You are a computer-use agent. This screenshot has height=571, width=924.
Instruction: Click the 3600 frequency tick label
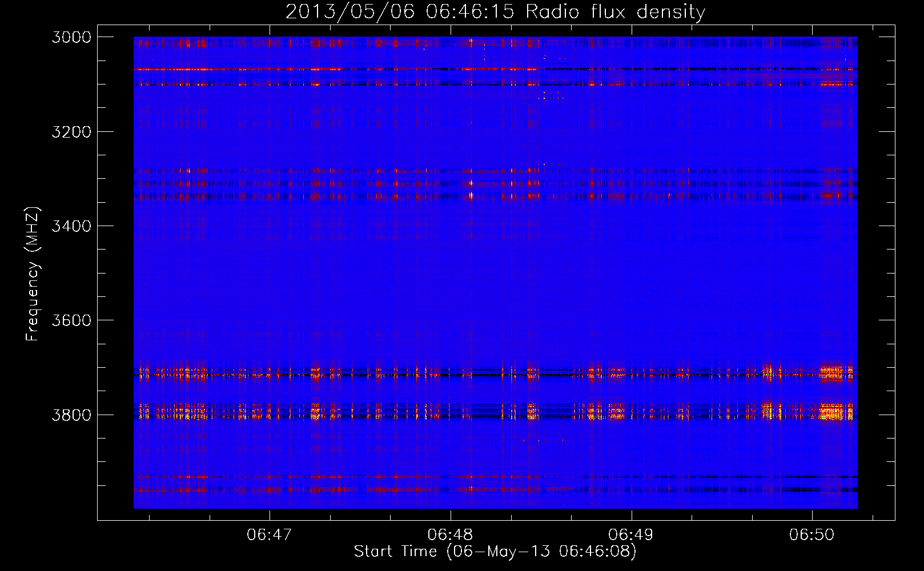(71, 320)
